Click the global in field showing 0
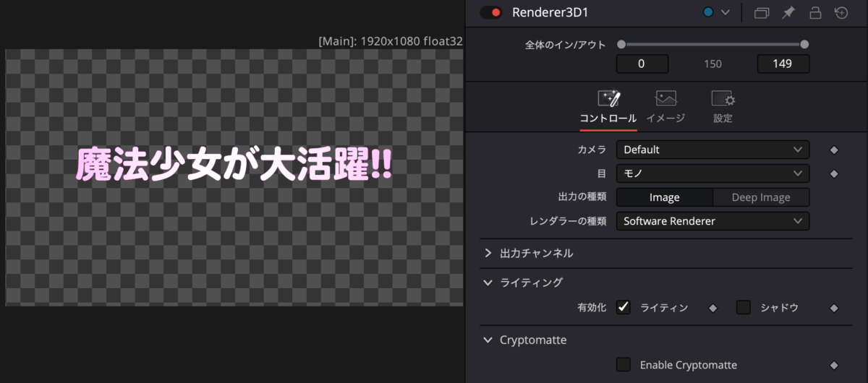This screenshot has height=383, width=868. pyautogui.click(x=642, y=64)
